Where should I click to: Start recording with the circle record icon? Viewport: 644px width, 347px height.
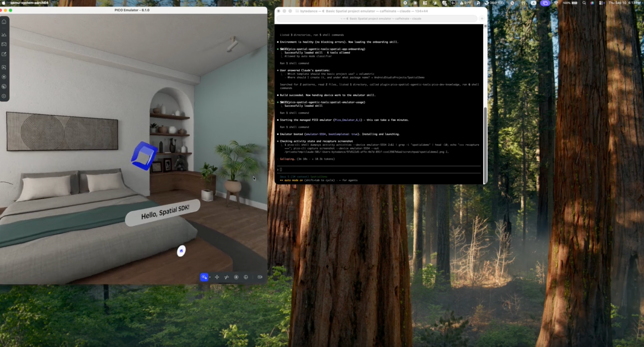pos(4,77)
